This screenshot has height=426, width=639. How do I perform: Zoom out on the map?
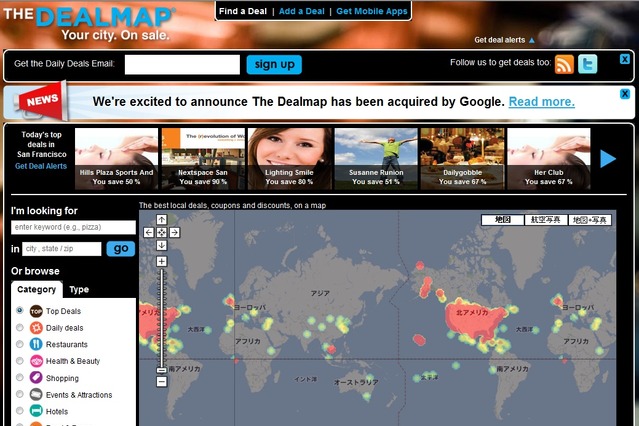[162, 382]
